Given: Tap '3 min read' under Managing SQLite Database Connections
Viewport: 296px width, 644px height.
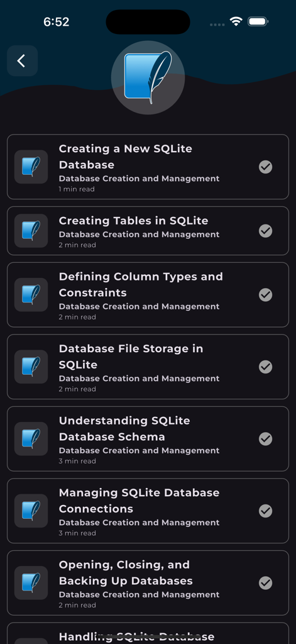Looking at the screenshot, I should tap(77, 533).
